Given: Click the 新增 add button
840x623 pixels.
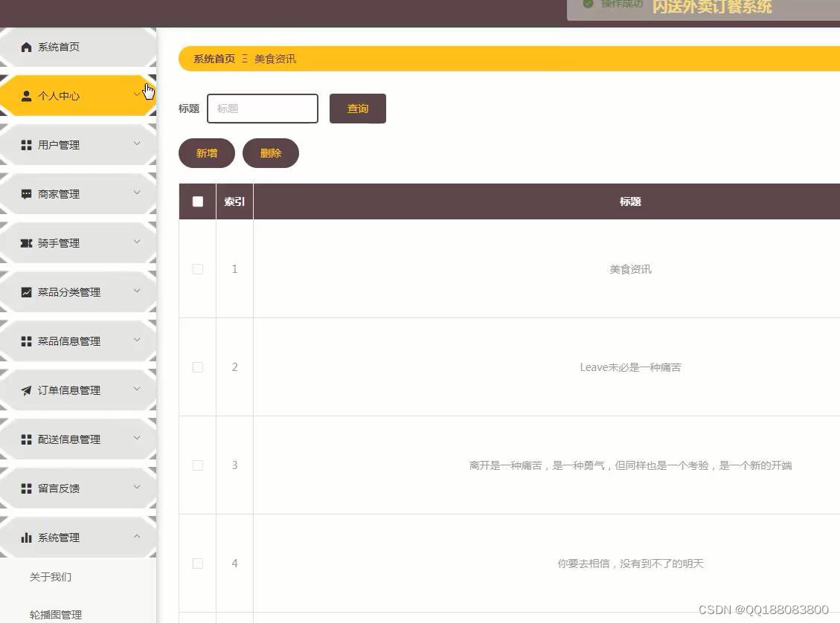Looking at the screenshot, I should click(207, 153).
